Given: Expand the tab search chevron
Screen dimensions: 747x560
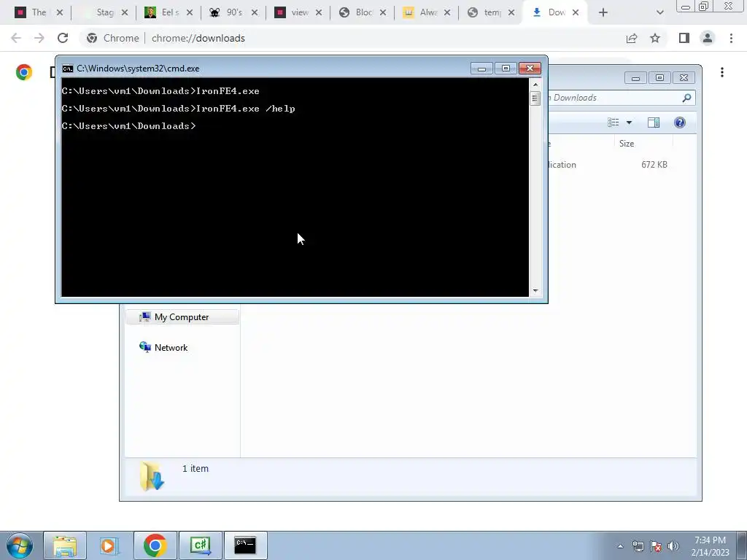Looking at the screenshot, I should pyautogui.click(x=659, y=12).
